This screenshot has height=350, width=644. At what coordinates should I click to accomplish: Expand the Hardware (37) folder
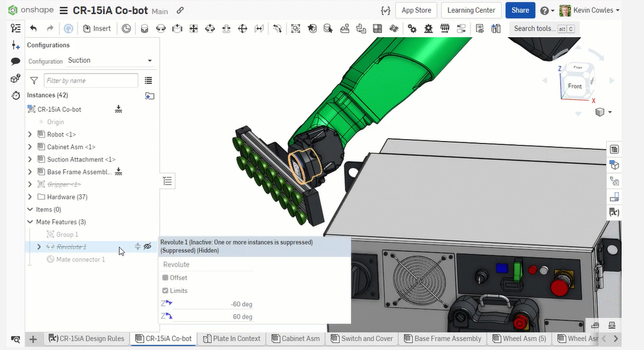(30, 197)
